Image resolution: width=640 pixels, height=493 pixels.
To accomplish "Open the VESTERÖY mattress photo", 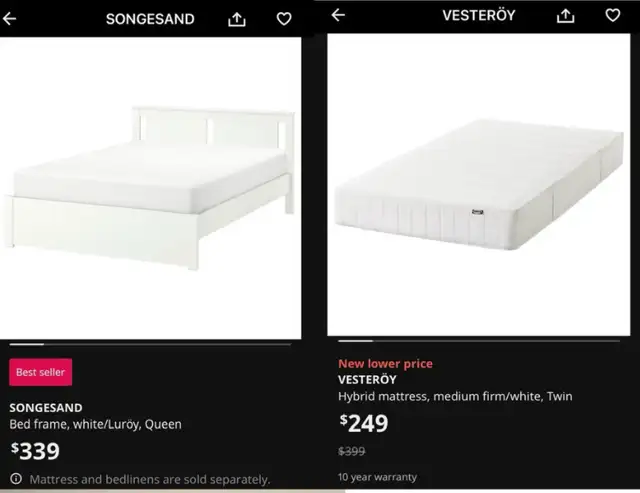I will (x=478, y=184).
